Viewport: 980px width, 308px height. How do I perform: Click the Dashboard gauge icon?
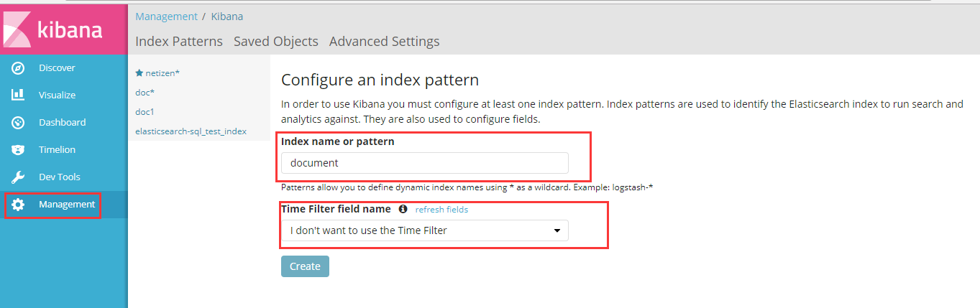coord(18,122)
